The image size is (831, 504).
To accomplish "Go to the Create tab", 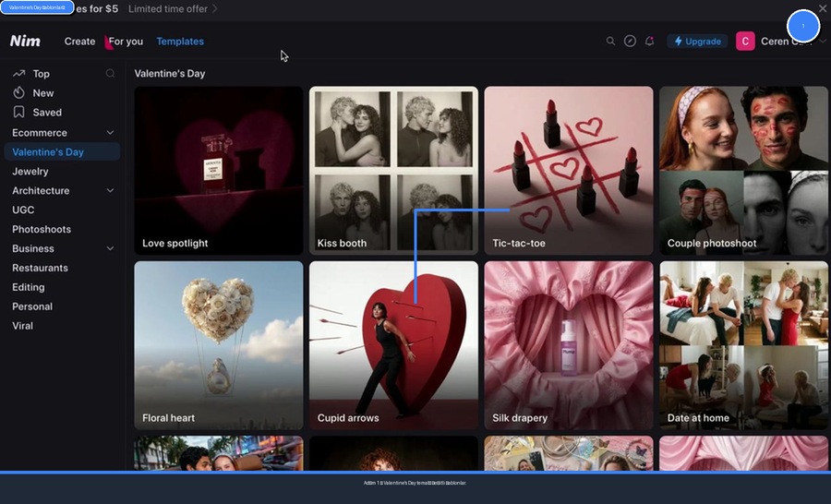I will coord(79,41).
